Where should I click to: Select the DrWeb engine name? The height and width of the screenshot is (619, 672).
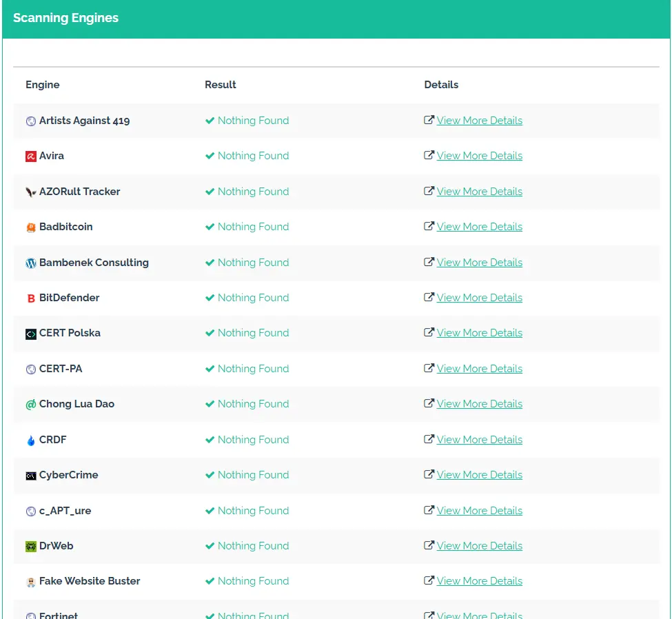[x=56, y=546]
